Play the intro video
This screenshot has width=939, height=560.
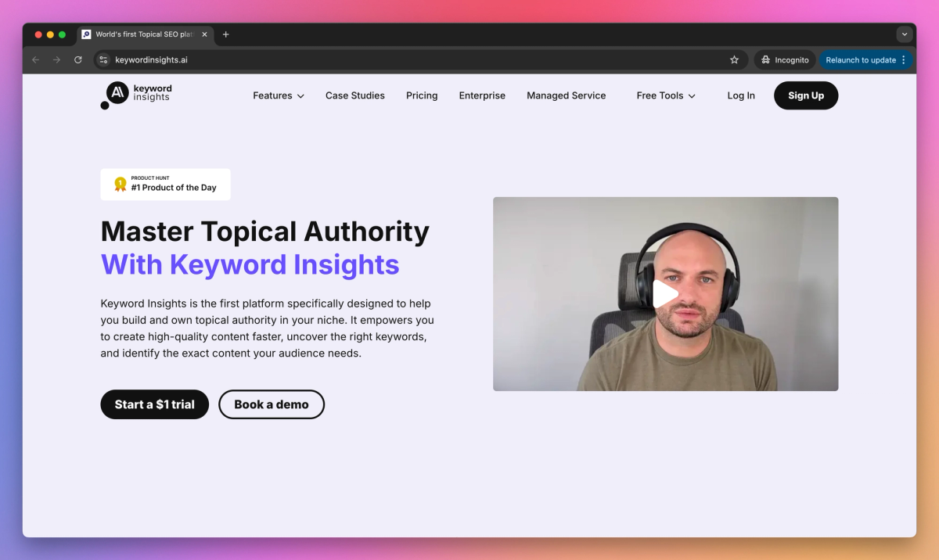(665, 294)
